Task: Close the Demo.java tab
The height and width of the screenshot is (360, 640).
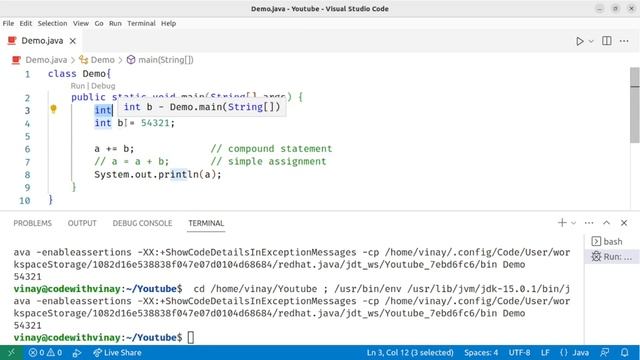Action: [x=73, y=41]
